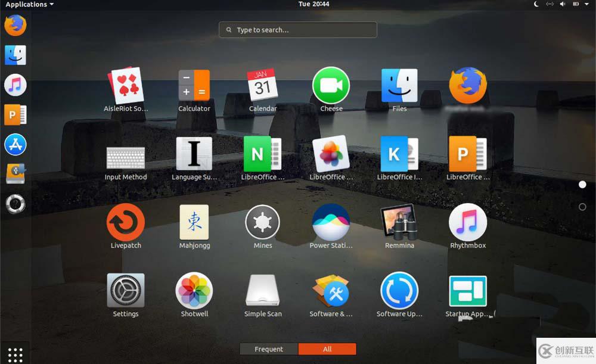Open the orange P LibreOffice app in grid
This screenshot has width=596, height=364.
(468, 154)
